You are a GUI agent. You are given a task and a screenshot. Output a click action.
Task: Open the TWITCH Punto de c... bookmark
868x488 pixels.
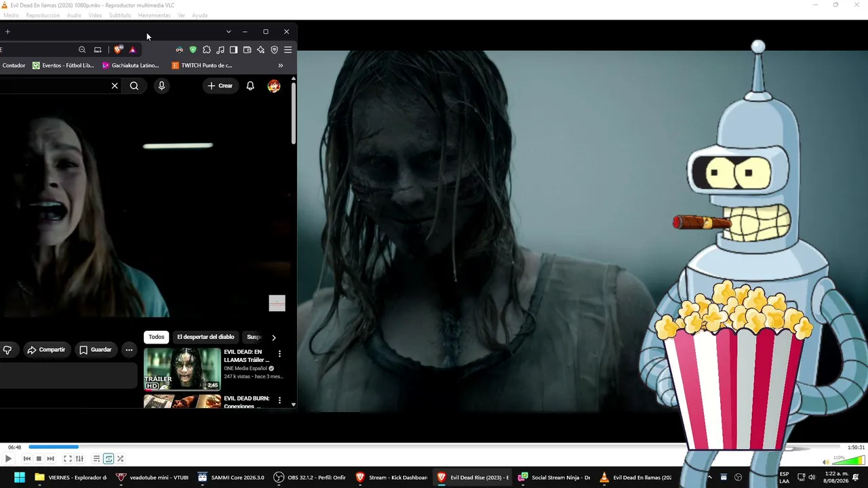201,66
